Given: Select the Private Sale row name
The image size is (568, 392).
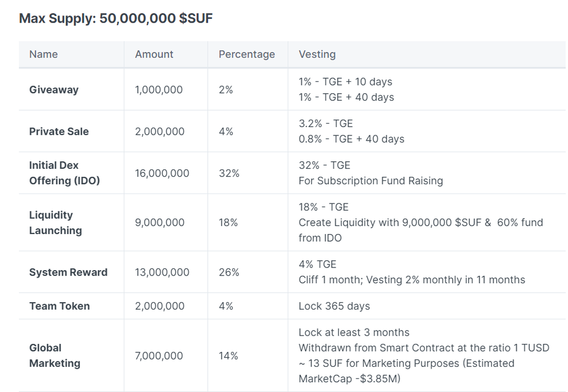Looking at the screenshot, I should click(59, 131).
